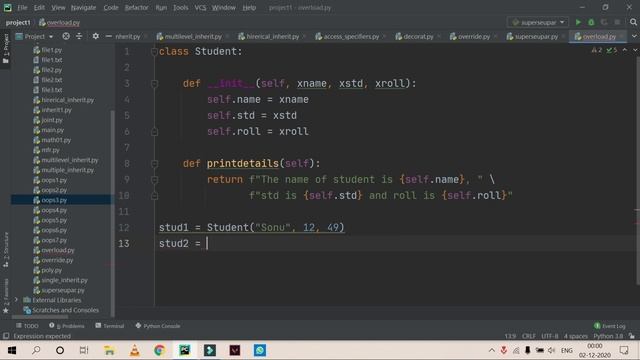
Task: Open VLC media player from taskbar
Action: pos(135,350)
